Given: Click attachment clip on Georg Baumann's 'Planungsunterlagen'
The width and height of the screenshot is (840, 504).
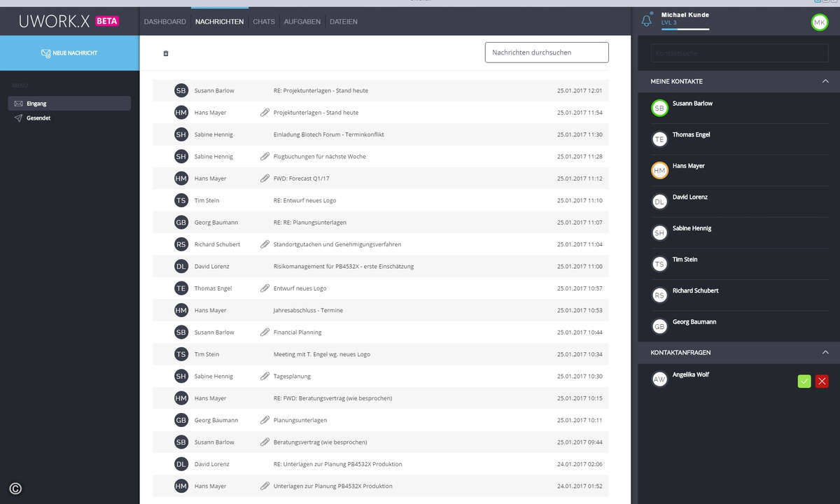Looking at the screenshot, I should tap(265, 420).
